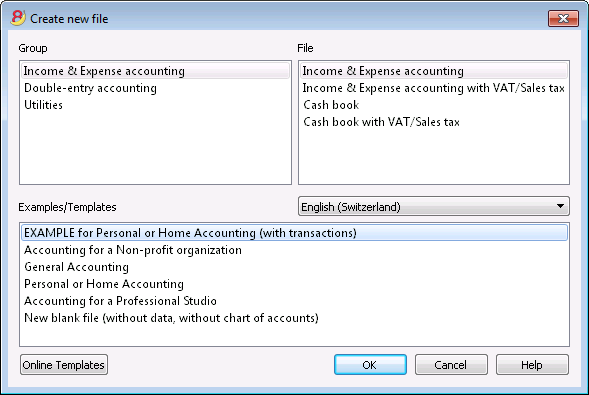
Task: Select Personal or Home Accounting template
Action: point(104,284)
